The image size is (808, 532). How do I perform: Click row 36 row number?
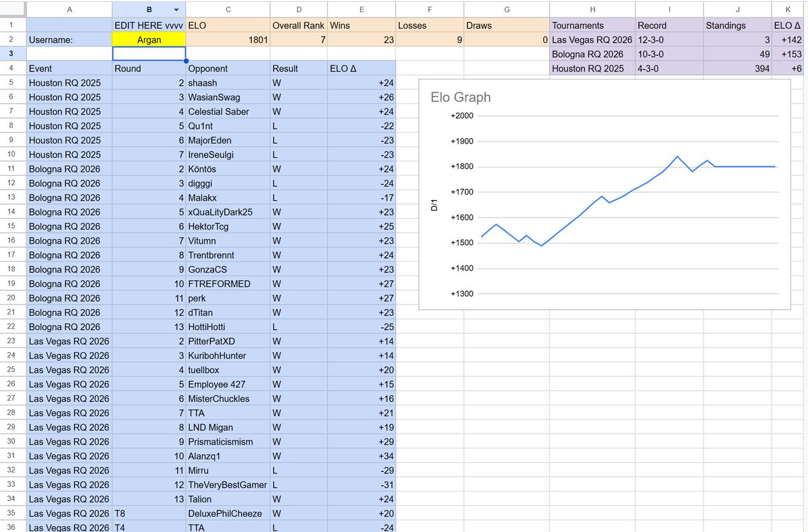13,527
